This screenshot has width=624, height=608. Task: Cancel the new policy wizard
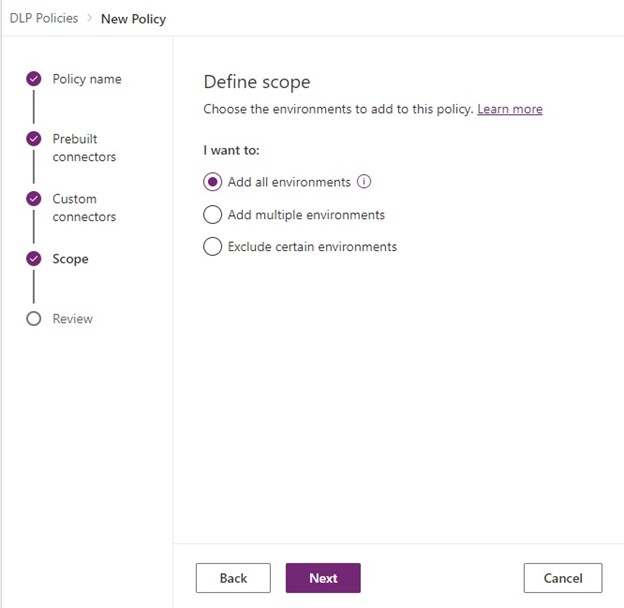(562, 578)
